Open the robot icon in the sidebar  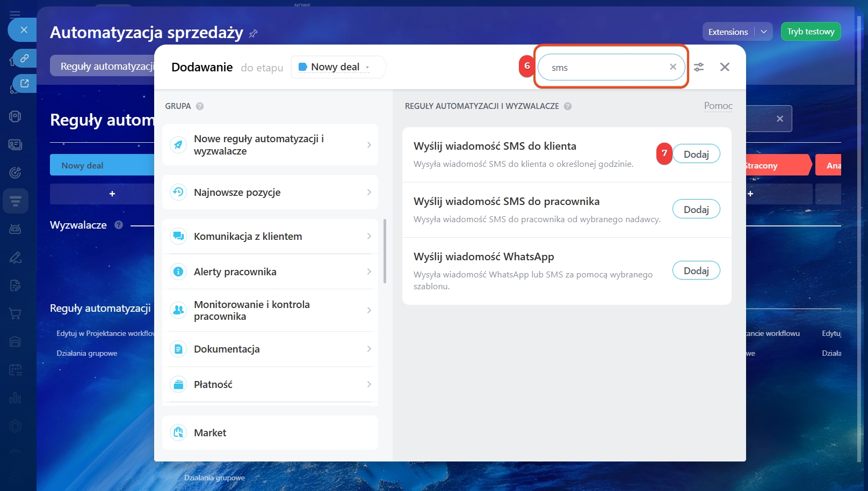tap(15, 229)
